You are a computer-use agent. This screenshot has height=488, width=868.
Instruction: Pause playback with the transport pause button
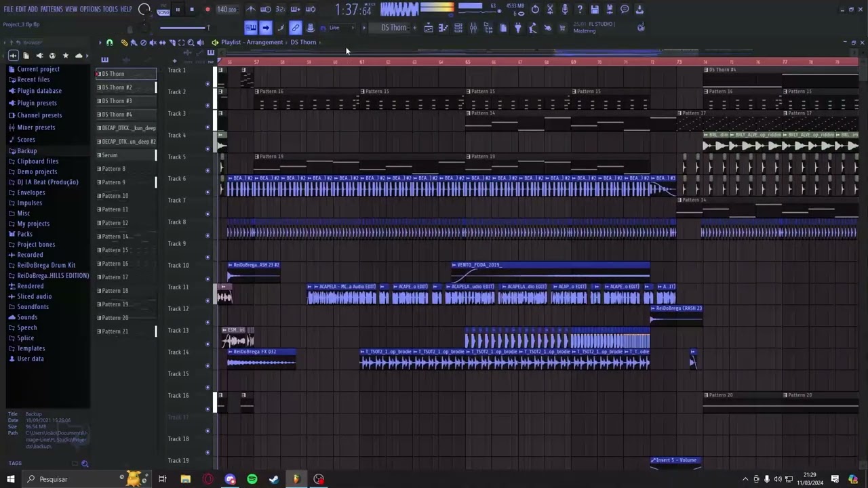pos(178,9)
